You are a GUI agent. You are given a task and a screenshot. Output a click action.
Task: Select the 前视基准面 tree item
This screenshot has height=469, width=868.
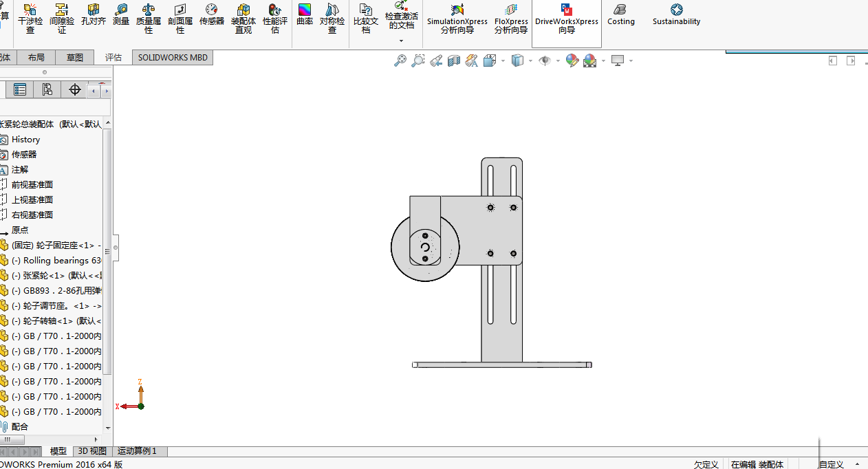32,184
